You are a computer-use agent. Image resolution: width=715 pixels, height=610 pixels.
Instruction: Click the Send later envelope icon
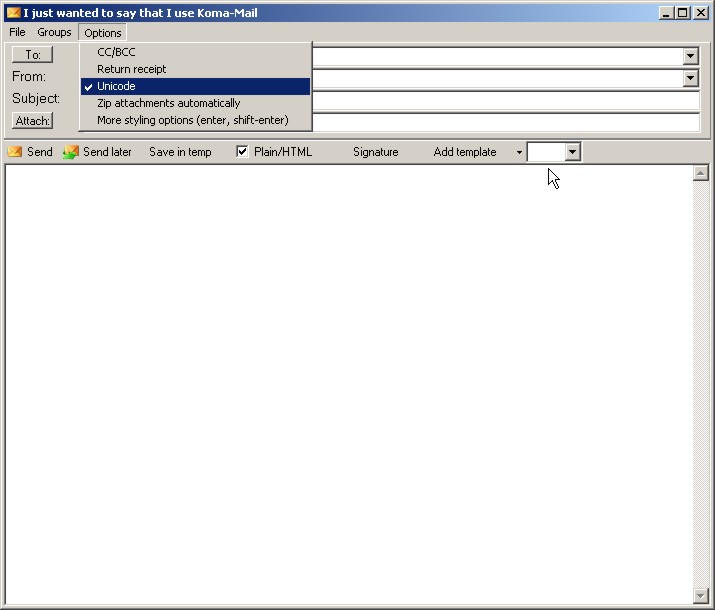tap(71, 152)
